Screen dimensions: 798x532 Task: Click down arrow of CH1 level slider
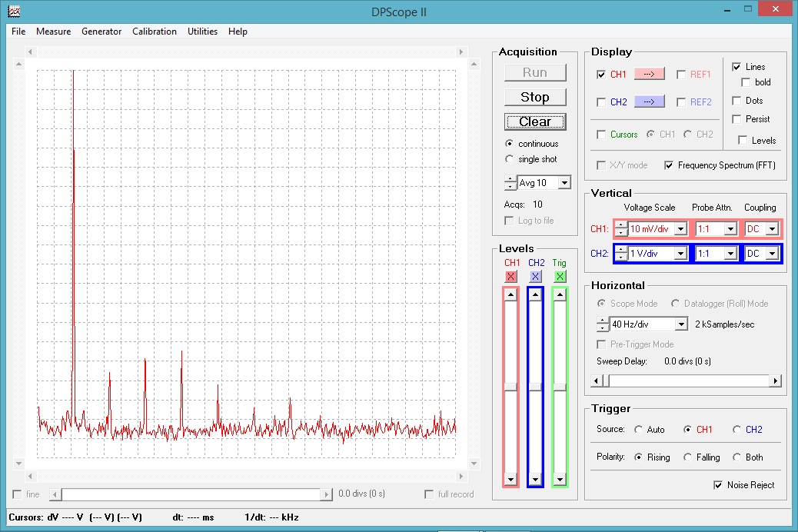tap(510, 479)
